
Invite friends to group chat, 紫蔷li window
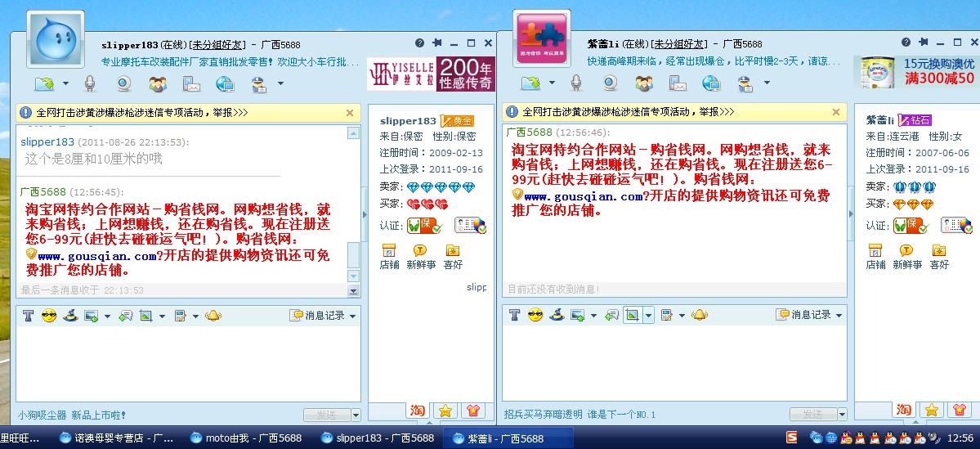[644, 83]
